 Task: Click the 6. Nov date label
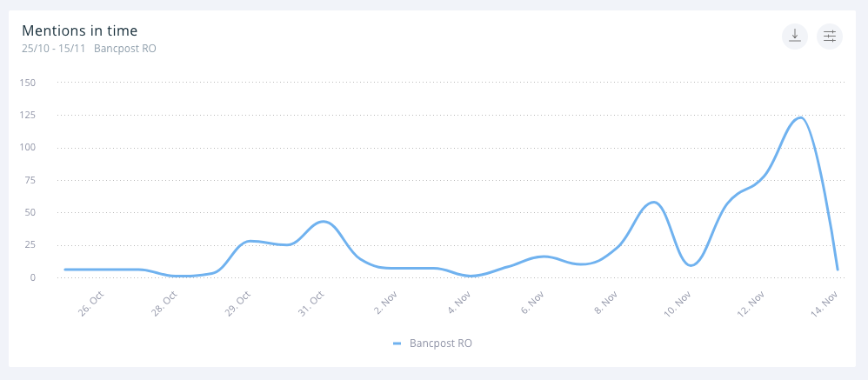pyautogui.click(x=531, y=303)
